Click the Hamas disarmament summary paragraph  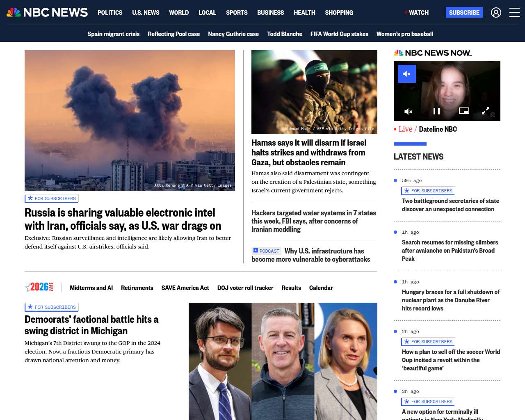[x=314, y=182]
